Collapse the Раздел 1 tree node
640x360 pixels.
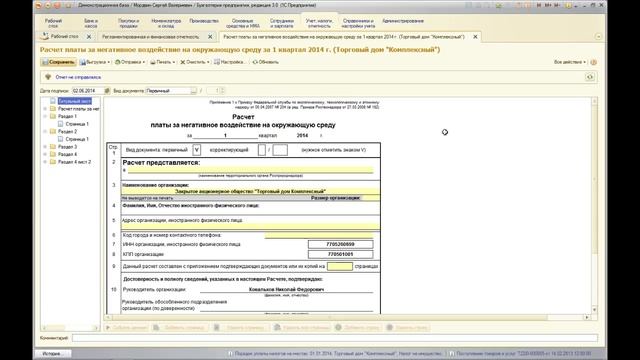point(45,116)
